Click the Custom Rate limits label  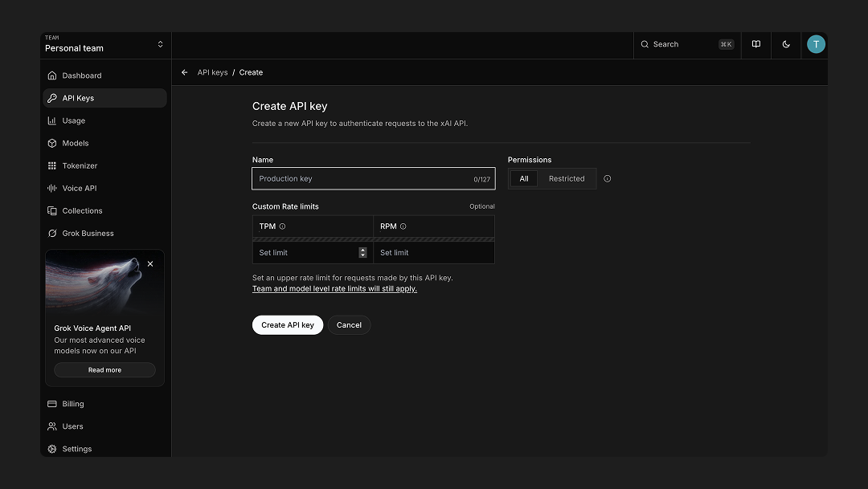click(285, 206)
